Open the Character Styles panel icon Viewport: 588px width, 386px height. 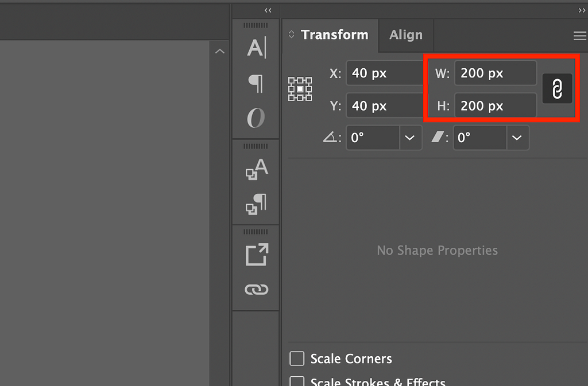257,169
